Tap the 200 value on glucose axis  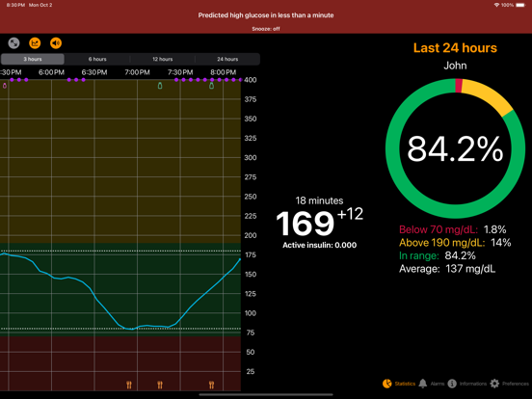point(251,235)
